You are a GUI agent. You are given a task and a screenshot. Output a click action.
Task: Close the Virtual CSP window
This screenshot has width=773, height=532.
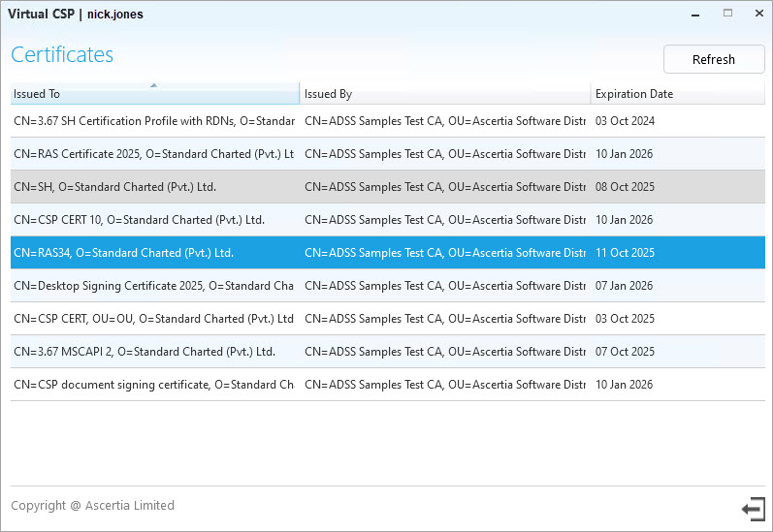[757, 14]
